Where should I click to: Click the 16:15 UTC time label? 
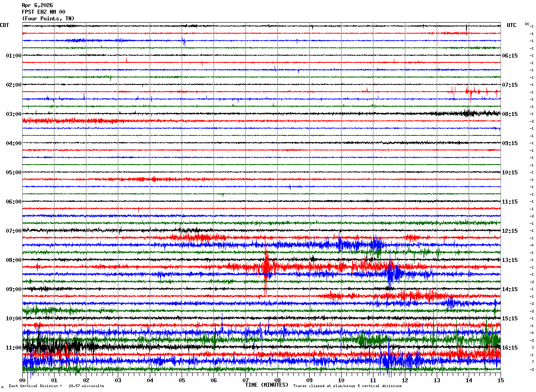[510, 348]
